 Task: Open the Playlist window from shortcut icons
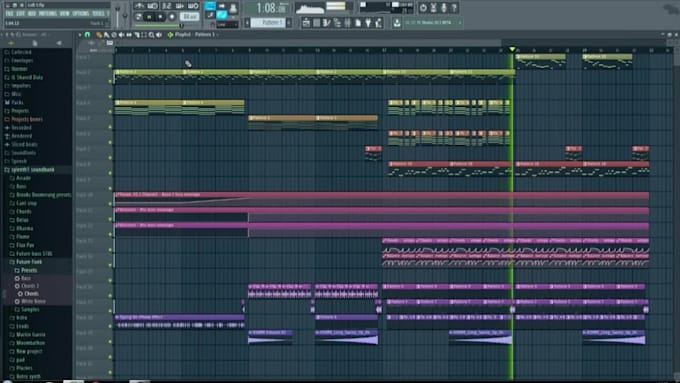coord(306,23)
